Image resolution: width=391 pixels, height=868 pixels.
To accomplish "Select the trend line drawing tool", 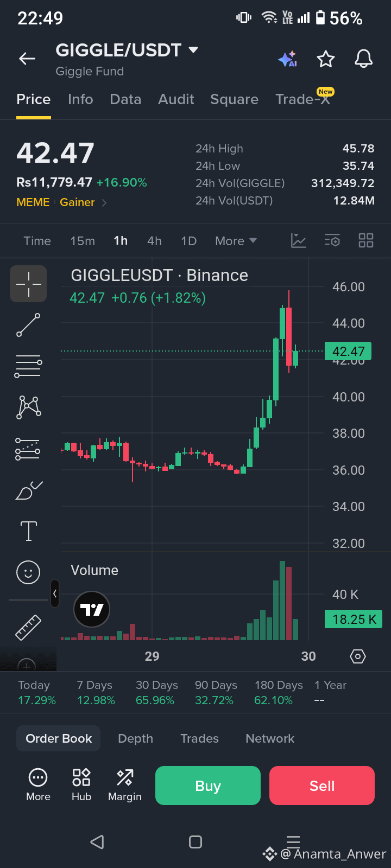I will tap(28, 324).
